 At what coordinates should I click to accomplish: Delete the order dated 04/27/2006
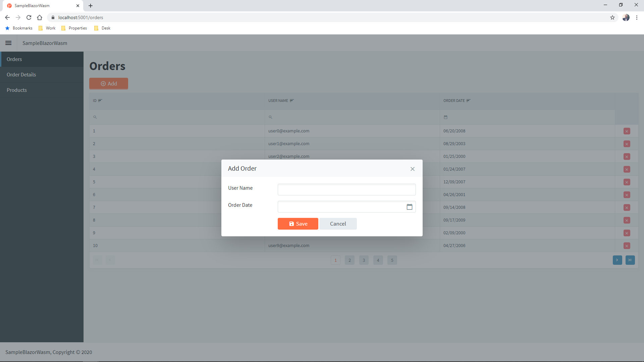pyautogui.click(x=627, y=246)
